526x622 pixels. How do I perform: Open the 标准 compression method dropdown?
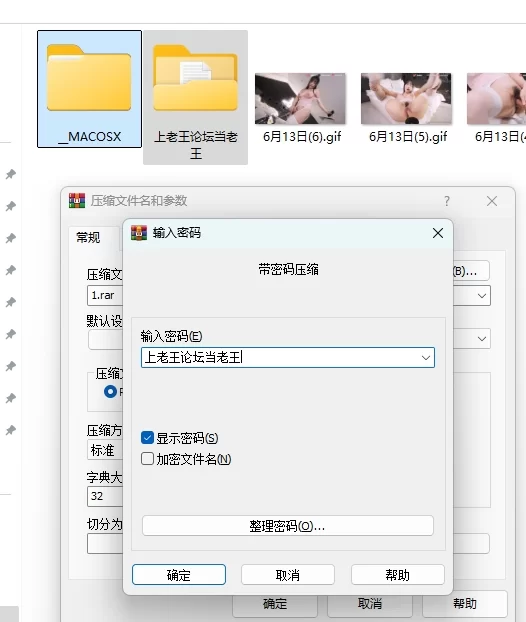point(105,450)
